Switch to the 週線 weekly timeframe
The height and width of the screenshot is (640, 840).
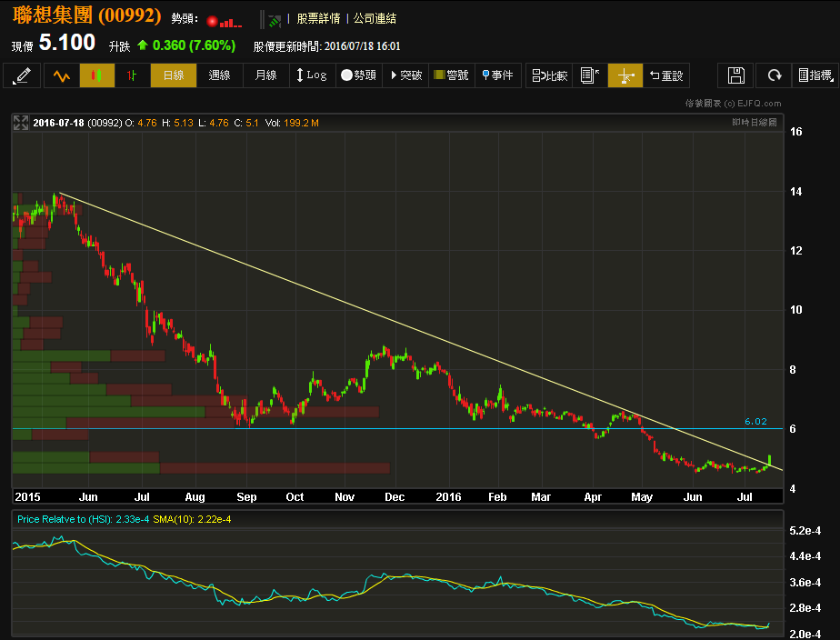tap(220, 75)
